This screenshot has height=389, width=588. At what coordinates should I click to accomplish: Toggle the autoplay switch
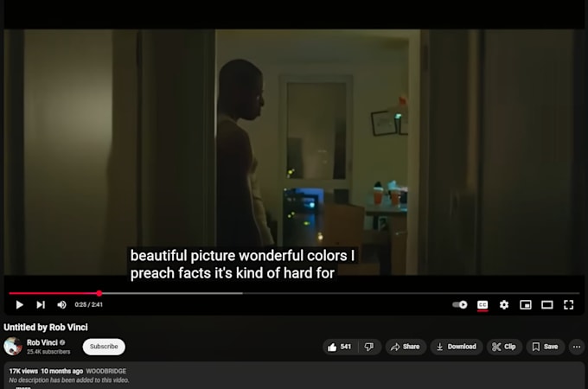click(x=460, y=304)
